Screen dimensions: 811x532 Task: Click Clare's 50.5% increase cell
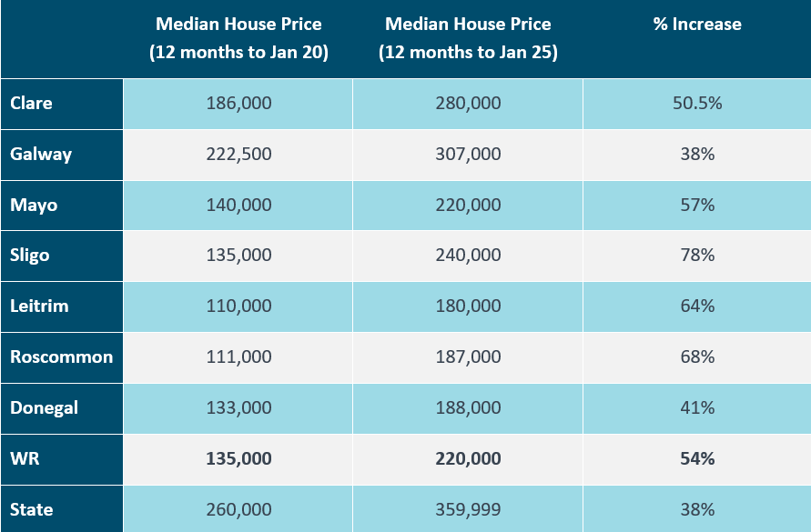[697, 103]
